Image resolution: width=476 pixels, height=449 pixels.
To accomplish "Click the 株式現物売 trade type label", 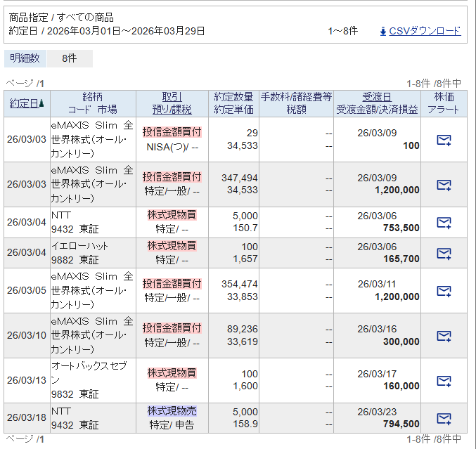I will [x=172, y=411].
